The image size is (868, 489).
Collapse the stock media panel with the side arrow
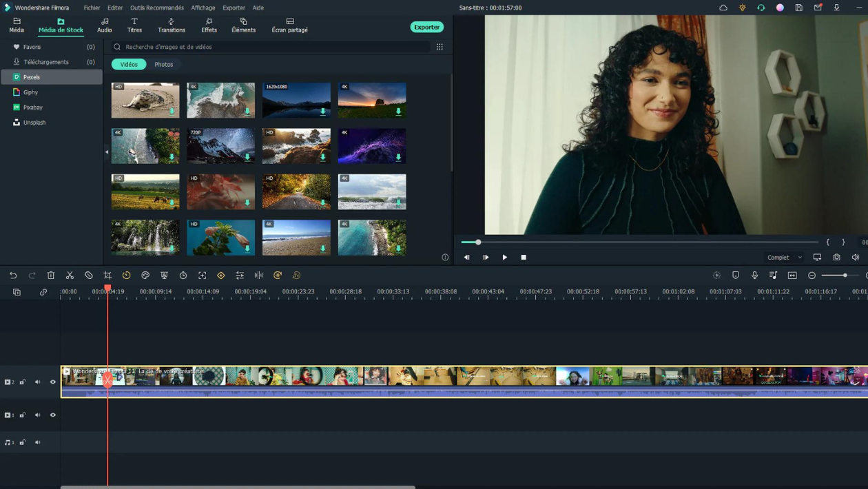107,152
